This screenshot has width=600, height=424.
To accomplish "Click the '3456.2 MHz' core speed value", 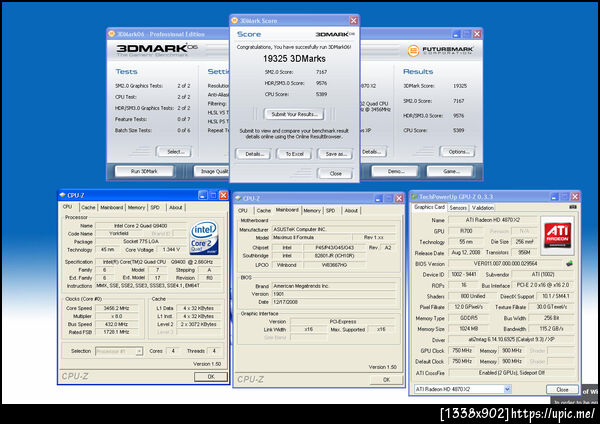I will (116, 308).
